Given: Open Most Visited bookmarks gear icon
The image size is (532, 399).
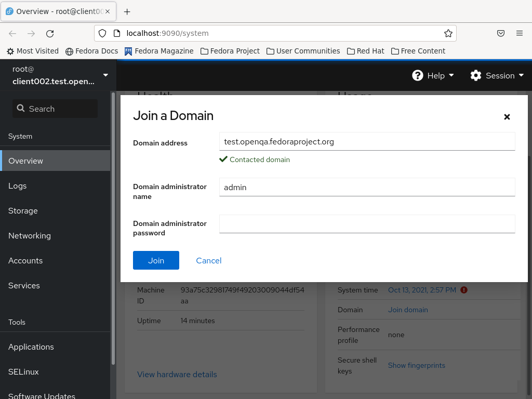Looking at the screenshot, I should [x=10, y=51].
